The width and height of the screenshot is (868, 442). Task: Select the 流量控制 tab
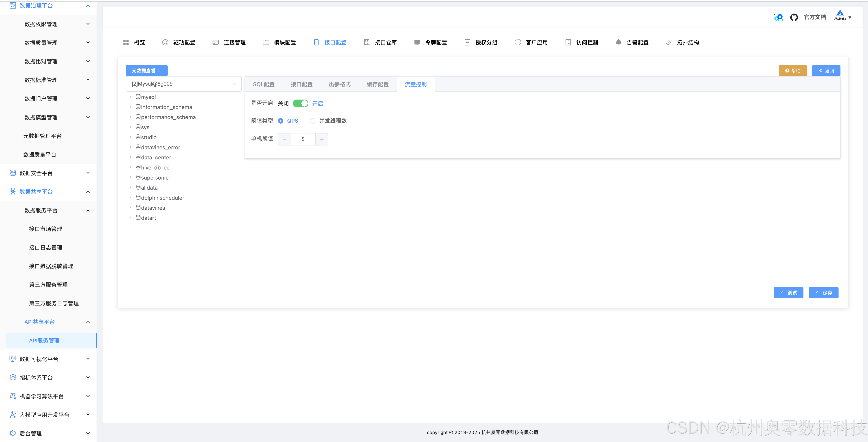[416, 84]
